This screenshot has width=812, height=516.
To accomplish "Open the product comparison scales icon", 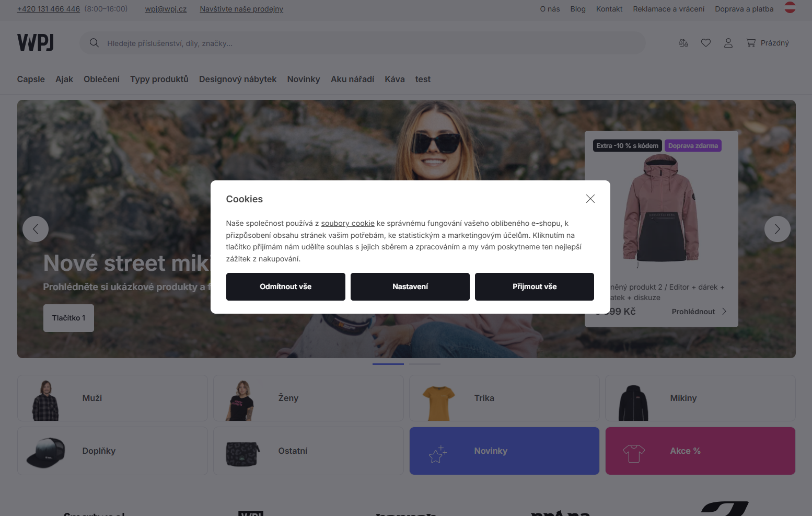I will click(683, 43).
